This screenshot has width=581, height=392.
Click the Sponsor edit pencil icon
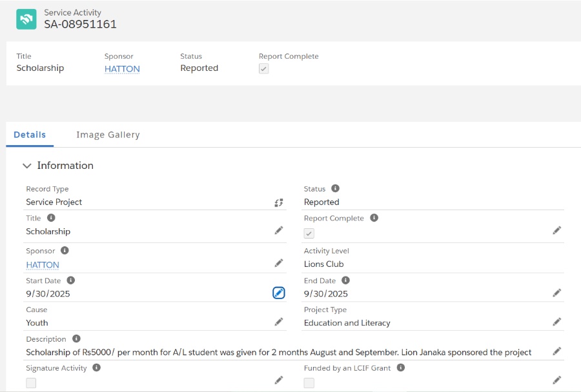[x=279, y=263]
